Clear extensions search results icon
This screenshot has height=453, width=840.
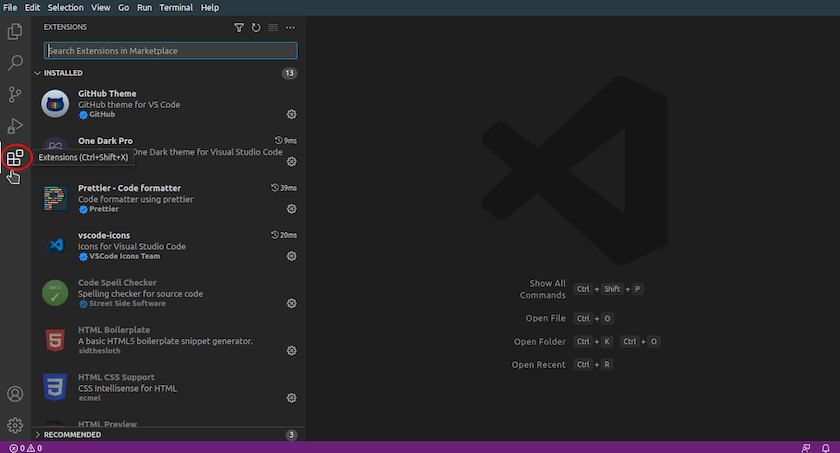click(x=273, y=28)
